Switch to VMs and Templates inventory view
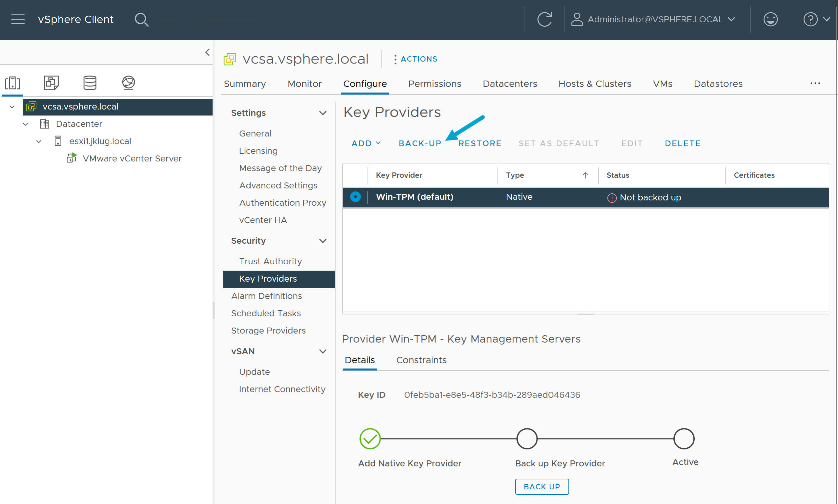Image resolution: width=838 pixels, height=504 pixels. [51, 83]
